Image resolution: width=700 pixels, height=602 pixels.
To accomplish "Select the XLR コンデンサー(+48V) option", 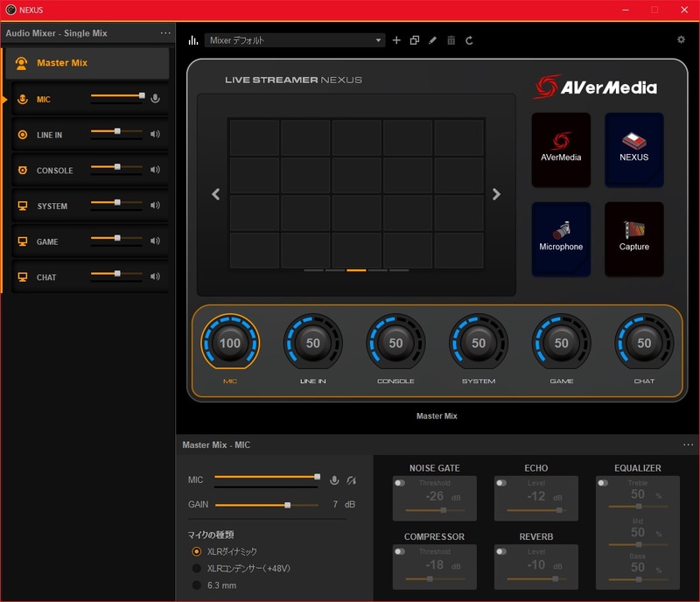I will tap(197, 568).
